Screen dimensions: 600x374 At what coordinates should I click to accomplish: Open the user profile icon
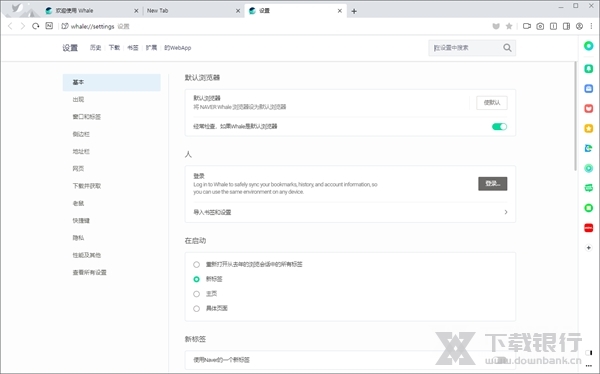(x=579, y=26)
